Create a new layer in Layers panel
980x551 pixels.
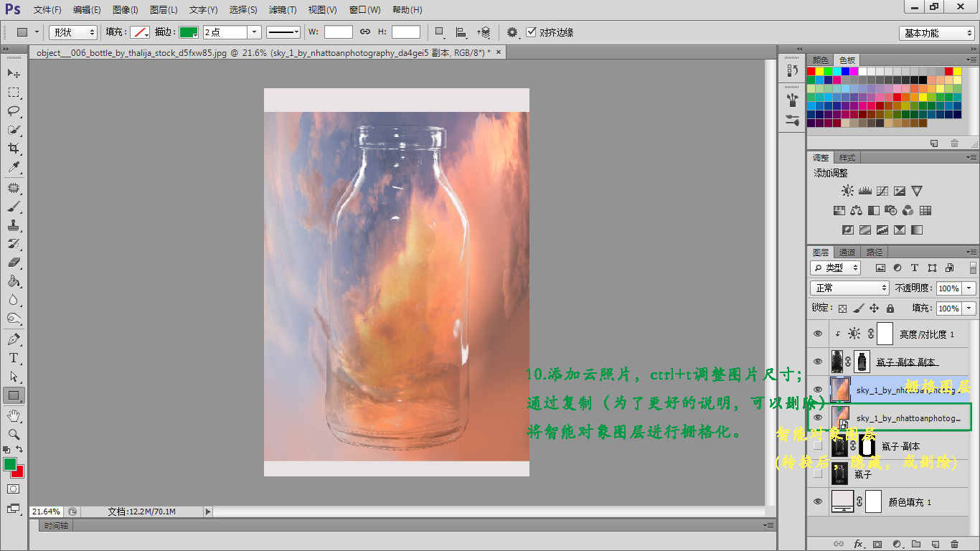935,545
